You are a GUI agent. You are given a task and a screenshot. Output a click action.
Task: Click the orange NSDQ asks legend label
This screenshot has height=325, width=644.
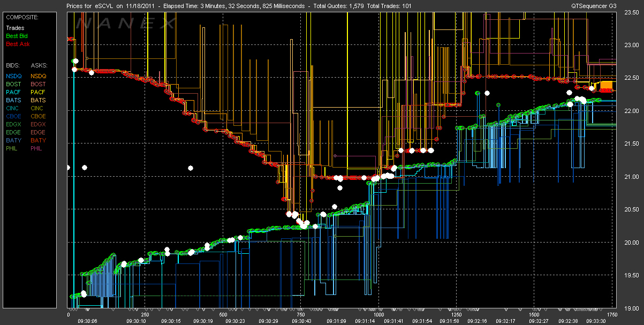(x=39, y=76)
